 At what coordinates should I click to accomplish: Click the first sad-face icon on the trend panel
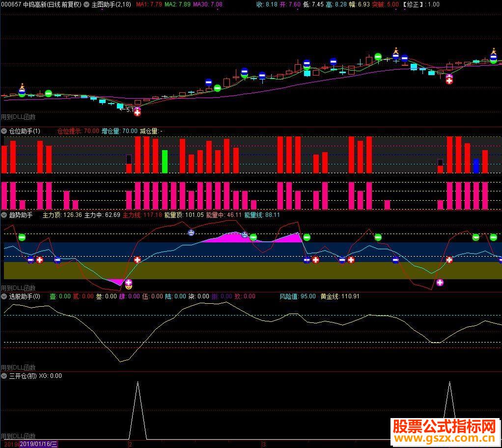[191, 233]
